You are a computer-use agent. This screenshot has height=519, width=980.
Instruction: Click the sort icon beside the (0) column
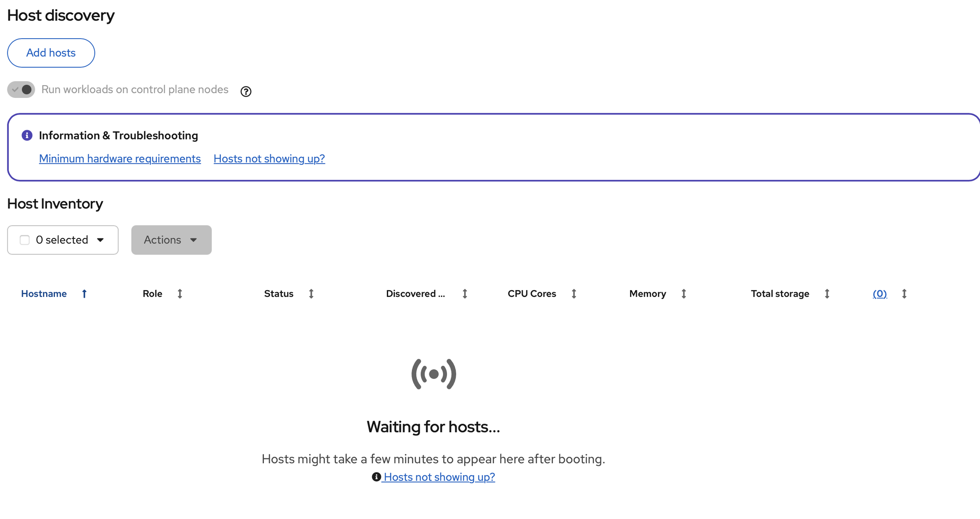(x=904, y=294)
